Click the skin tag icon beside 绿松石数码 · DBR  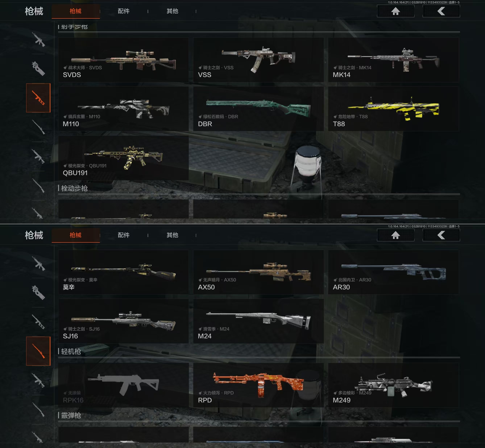[200, 117]
